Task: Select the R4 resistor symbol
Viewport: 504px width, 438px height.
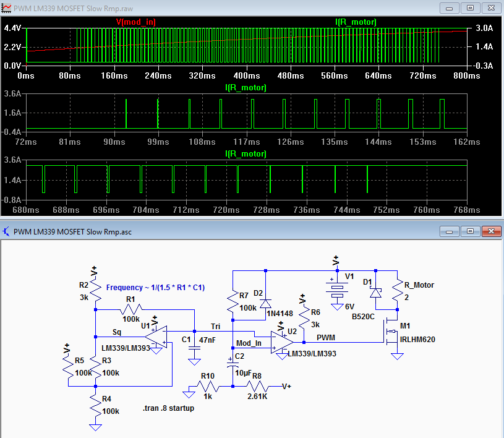Action: (x=95, y=405)
